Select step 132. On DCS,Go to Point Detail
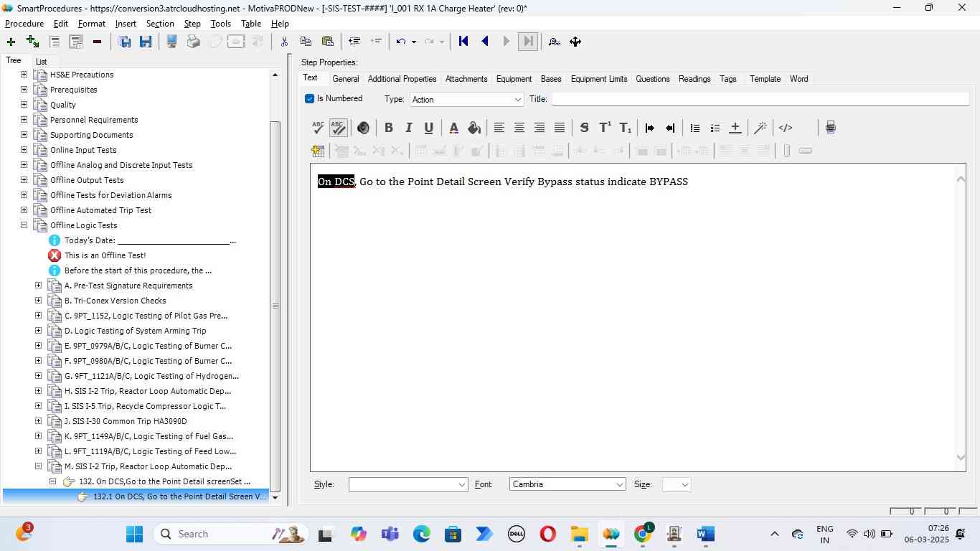The height and width of the screenshot is (551, 980). coord(164,481)
